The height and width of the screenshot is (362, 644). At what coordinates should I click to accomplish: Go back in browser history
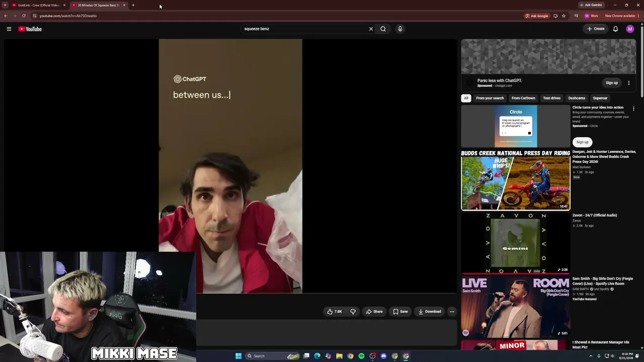point(6,16)
